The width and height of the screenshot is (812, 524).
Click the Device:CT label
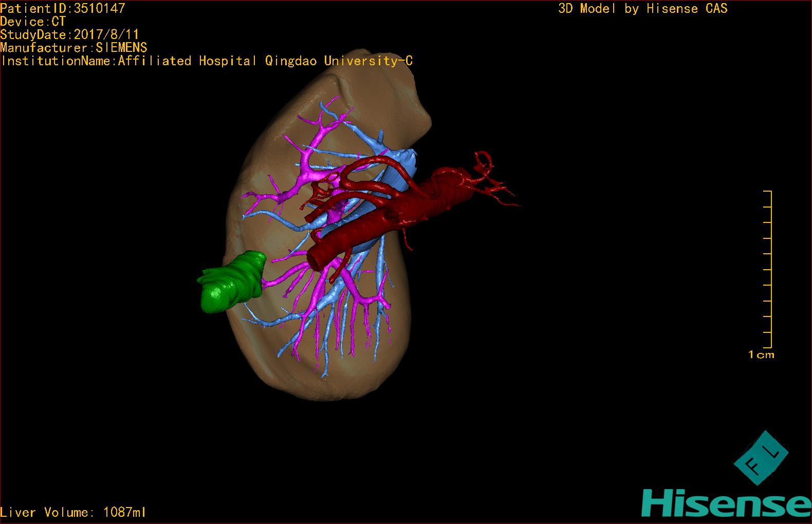pyautogui.click(x=33, y=22)
